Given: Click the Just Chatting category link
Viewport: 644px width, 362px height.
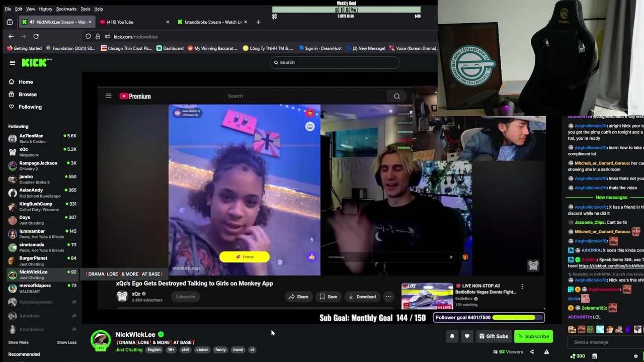Looking at the screenshot, I should click(129, 349).
